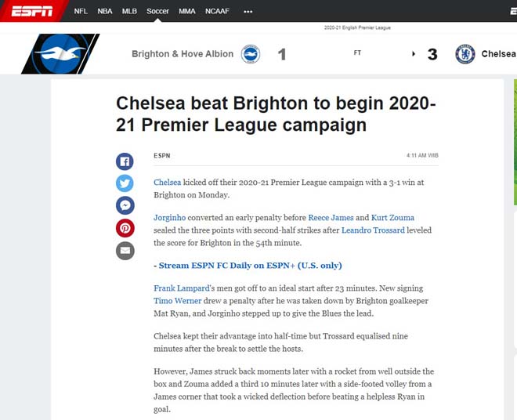The width and height of the screenshot is (517, 420).
Task: Open the NBA section
Action: click(x=104, y=12)
